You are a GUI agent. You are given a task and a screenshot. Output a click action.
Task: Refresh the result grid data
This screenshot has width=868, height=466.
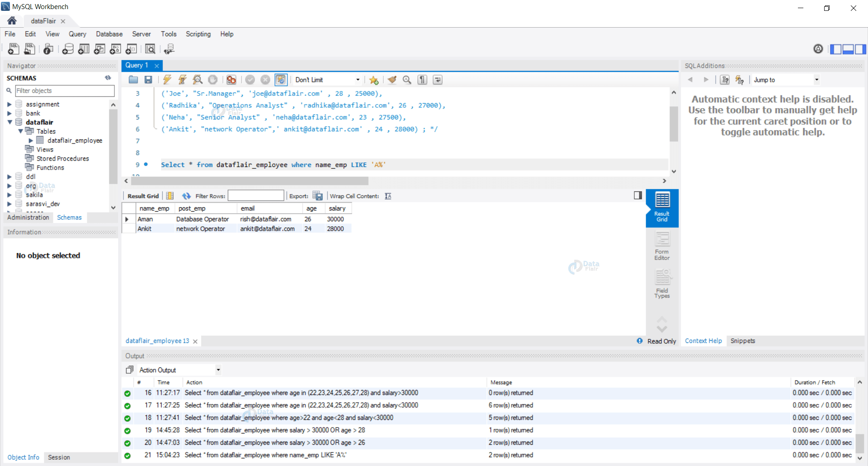coord(186,196)
